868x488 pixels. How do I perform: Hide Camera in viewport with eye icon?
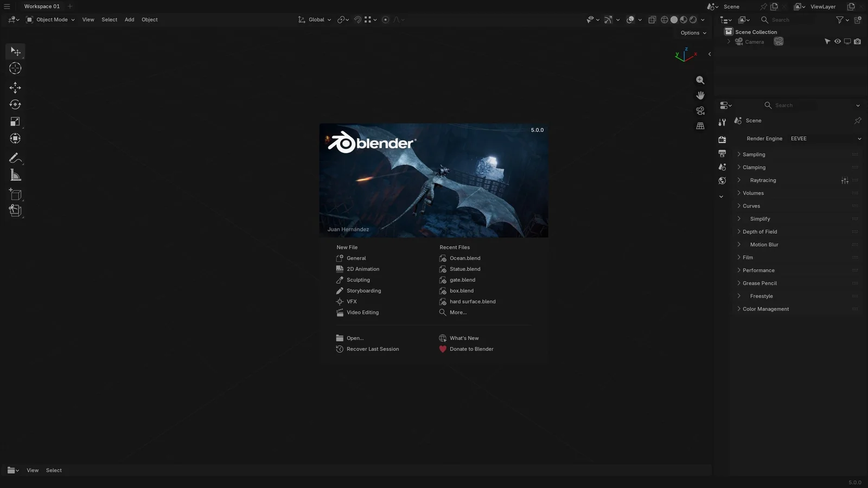838,42
